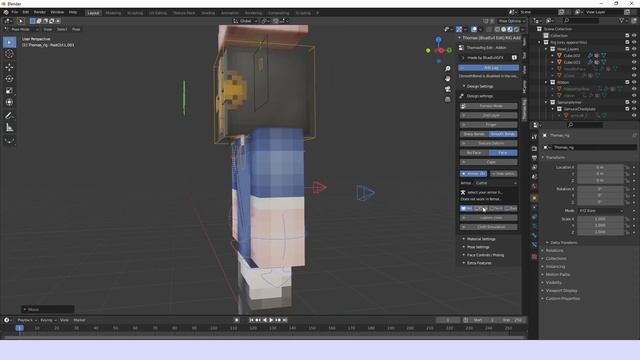
Task: Select the Face toggle option
Action: click(x=503, y=153)
